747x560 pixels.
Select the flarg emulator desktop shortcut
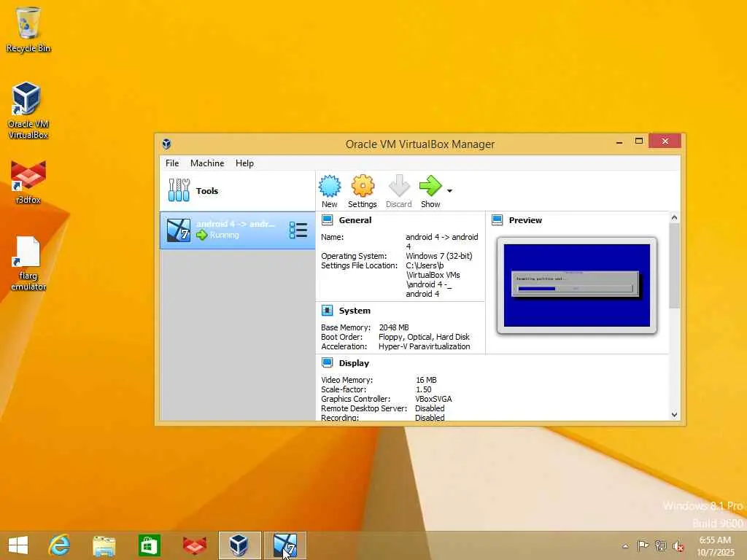point(28,263)
